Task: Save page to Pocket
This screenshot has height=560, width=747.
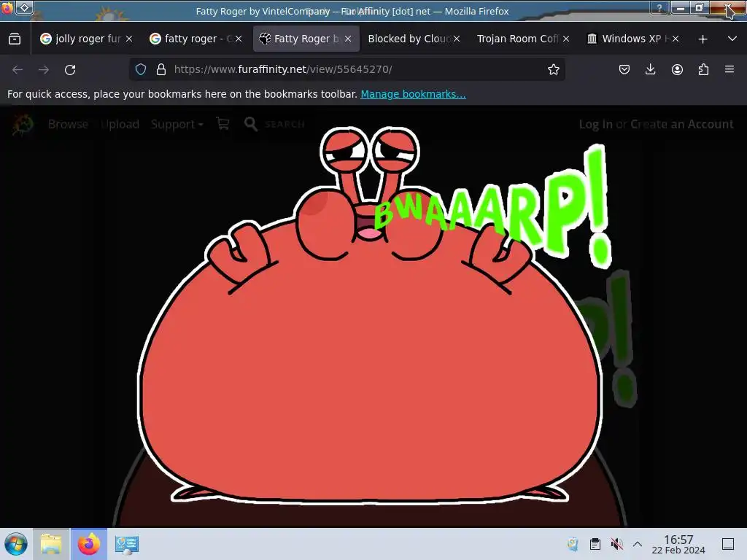Action: pos(624,69)
